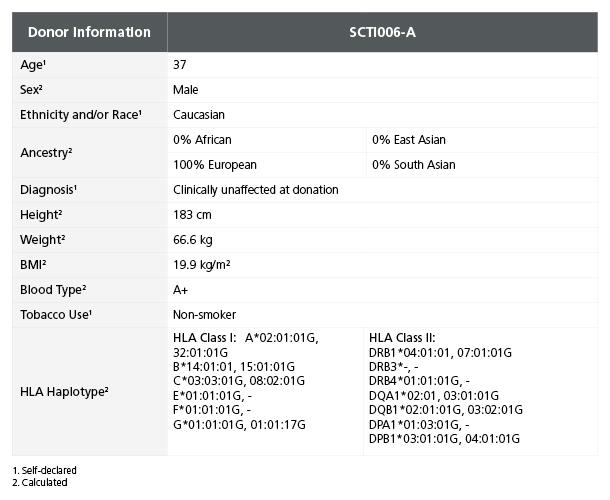Click the BMI value 19.9 kg/m²
This screenshot has width=610, height=500.
[x=203, y=265]
